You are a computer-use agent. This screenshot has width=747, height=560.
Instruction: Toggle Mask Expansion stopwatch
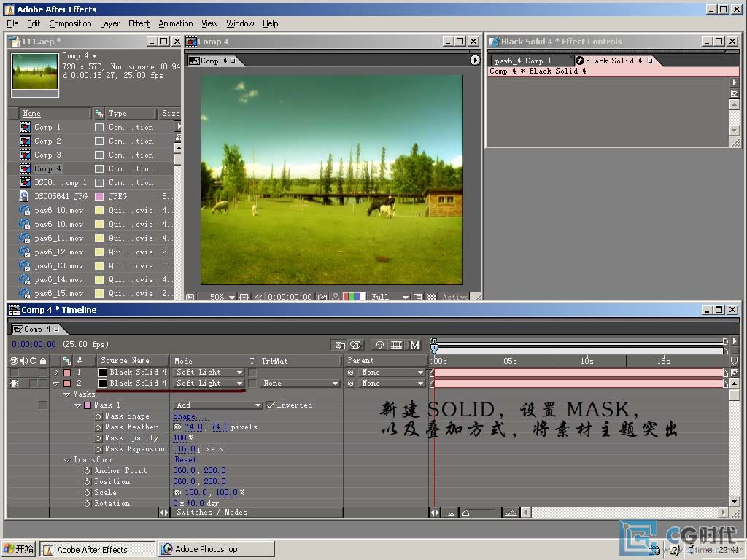pos(98,449)
